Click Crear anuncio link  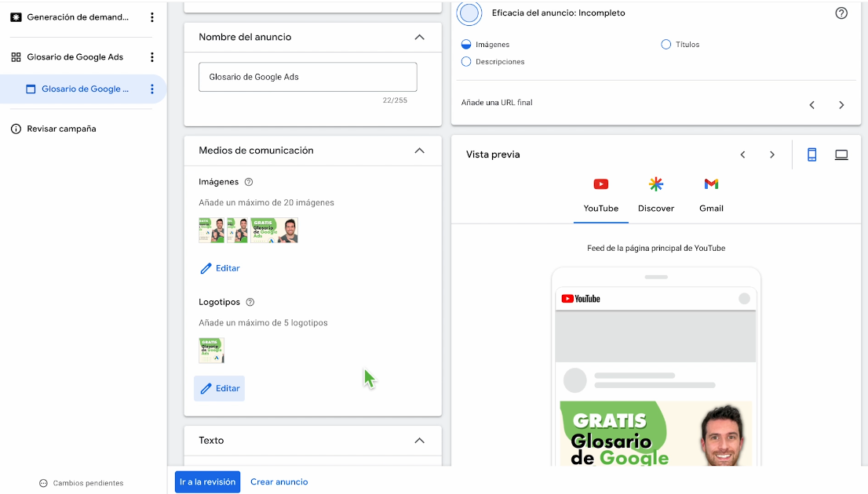click(279, 481)
